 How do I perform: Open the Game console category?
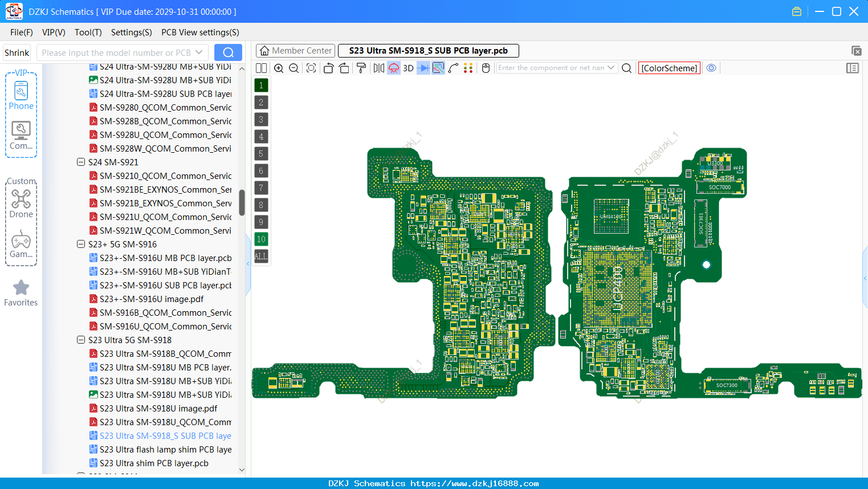tap(21, 244)
